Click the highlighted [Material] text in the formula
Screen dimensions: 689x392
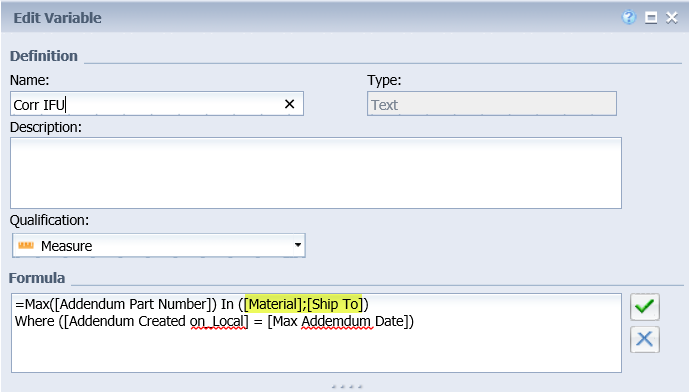pyautogui.click(x=273, y=304)
